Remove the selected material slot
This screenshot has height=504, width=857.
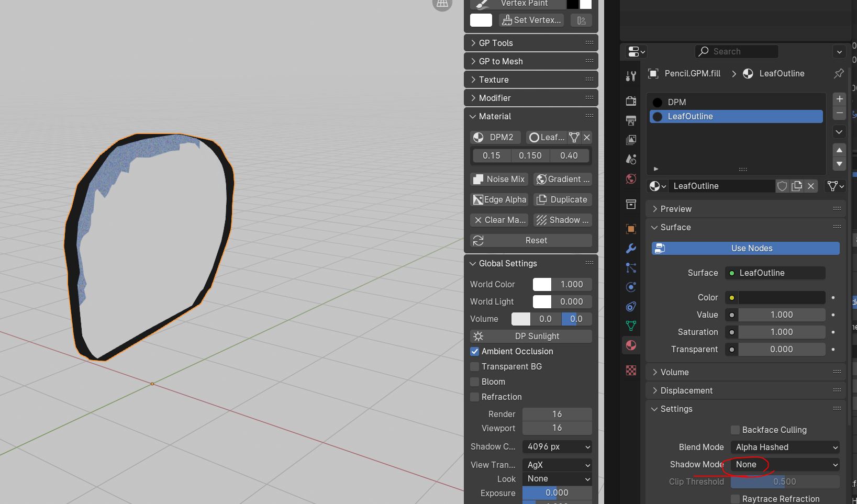point(839,113)
